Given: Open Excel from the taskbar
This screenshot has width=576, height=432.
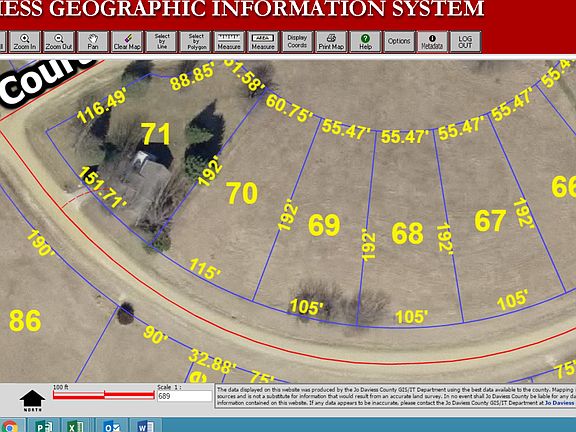Looking at the screenshot, I should pos(76,426).
